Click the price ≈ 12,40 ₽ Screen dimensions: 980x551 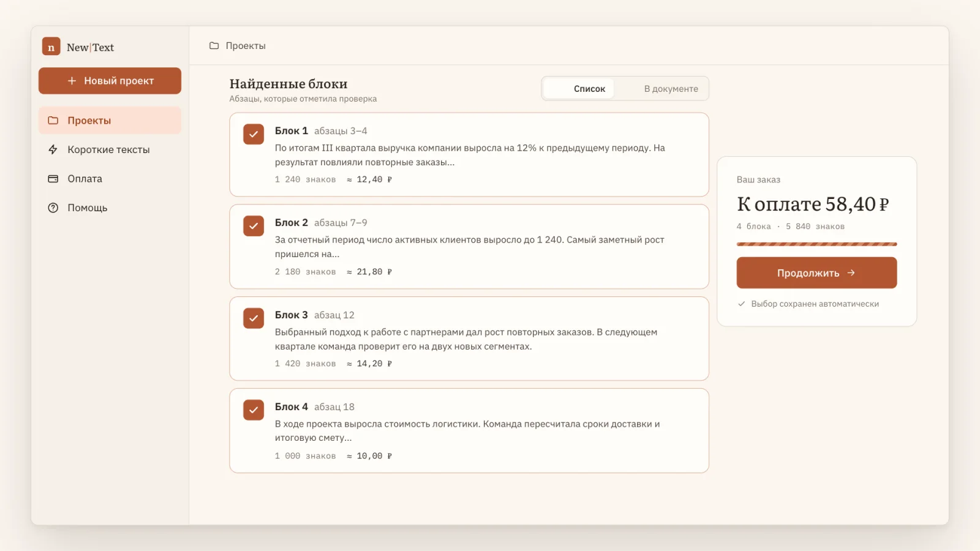(x=369, y=179)
